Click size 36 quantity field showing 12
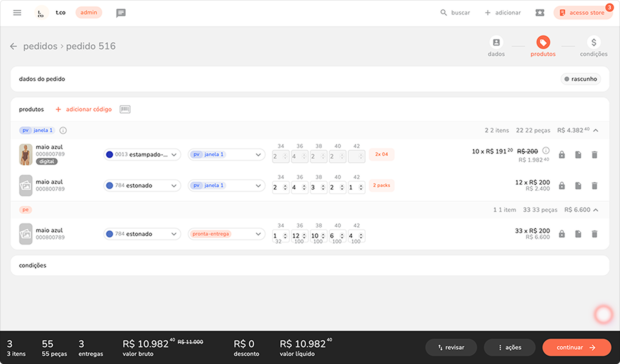 (x=296, y=236)
